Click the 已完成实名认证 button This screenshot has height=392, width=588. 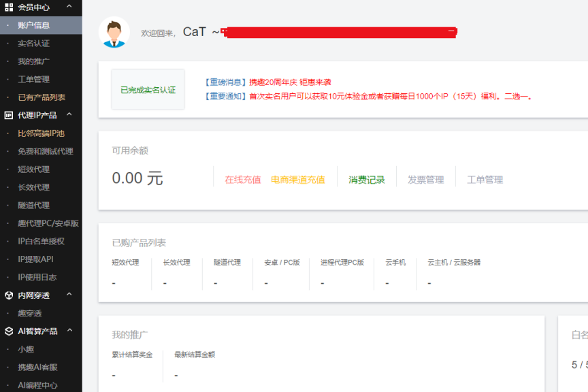click(147, 89)
